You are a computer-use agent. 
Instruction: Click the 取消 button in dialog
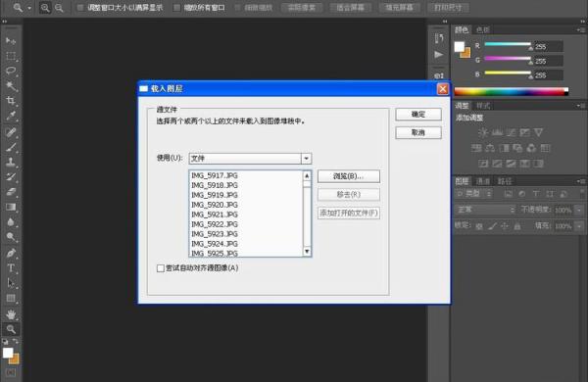pyautogui.click(x=418, y=132)
